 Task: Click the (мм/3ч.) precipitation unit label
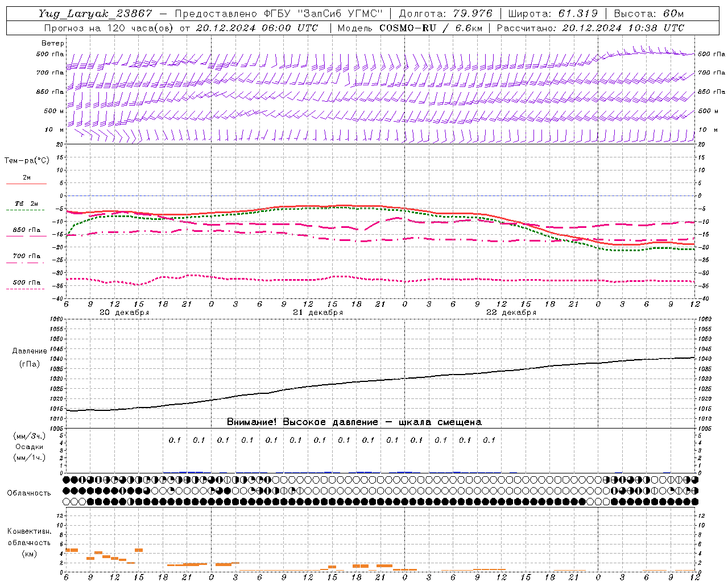coord(30,436)
